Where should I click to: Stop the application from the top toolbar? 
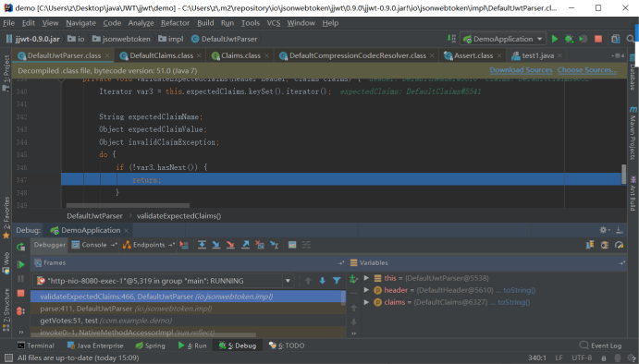click(x=598, y=39)
